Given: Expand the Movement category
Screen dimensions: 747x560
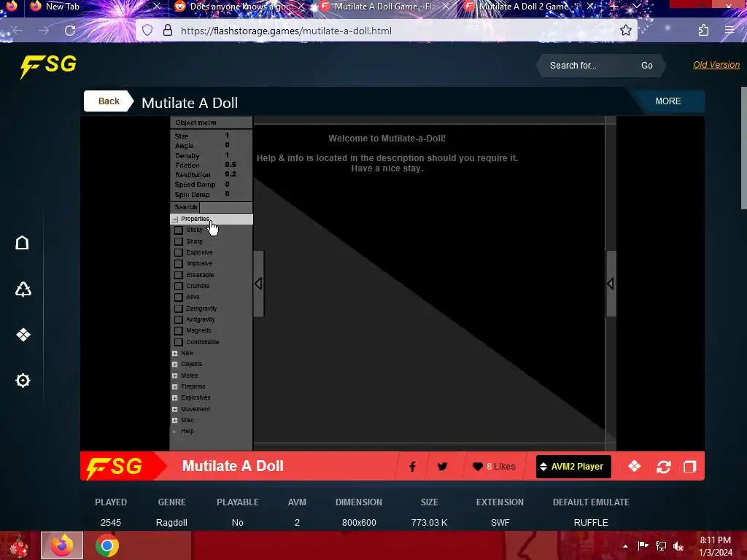Looking at the screenshot, I should point(175,409).
